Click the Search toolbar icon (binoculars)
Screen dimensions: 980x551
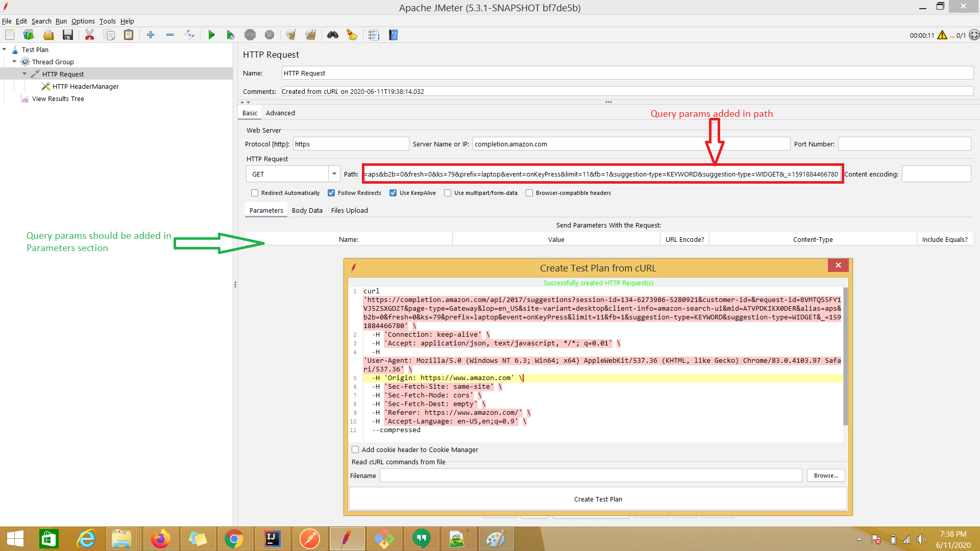tap(333, 35)
